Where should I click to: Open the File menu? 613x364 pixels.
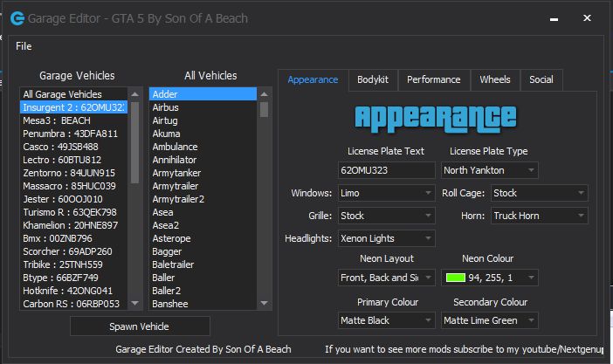click(24, 46)
